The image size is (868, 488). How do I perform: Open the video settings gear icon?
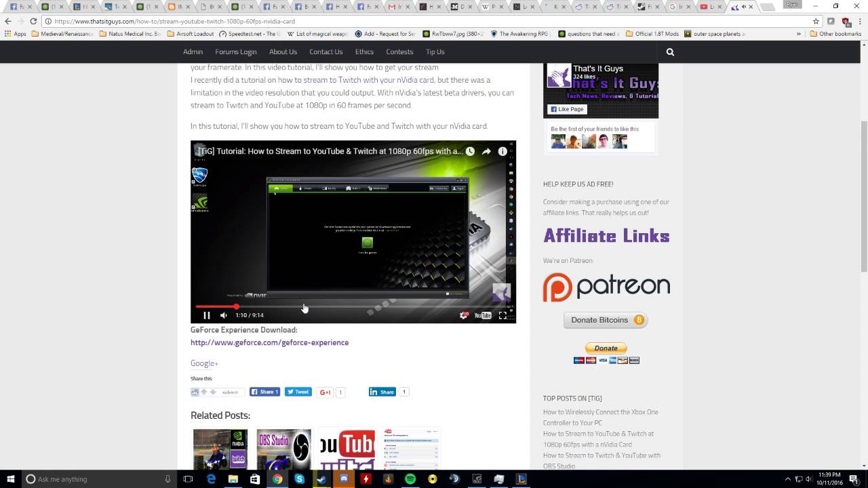(465, 315)
